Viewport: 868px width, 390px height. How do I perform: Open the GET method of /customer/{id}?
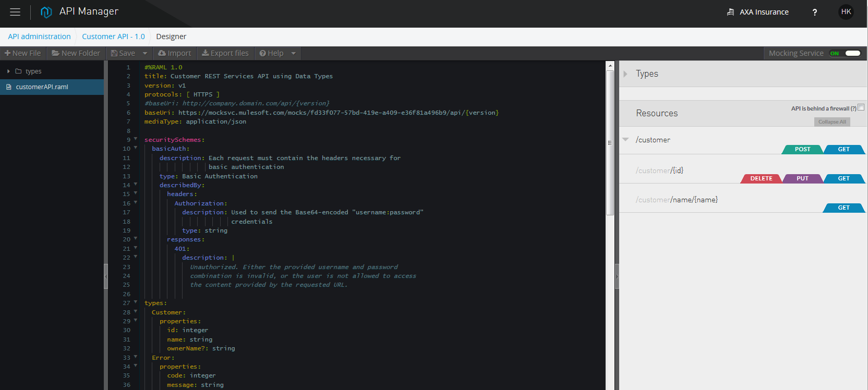click(x=844, y=179)
